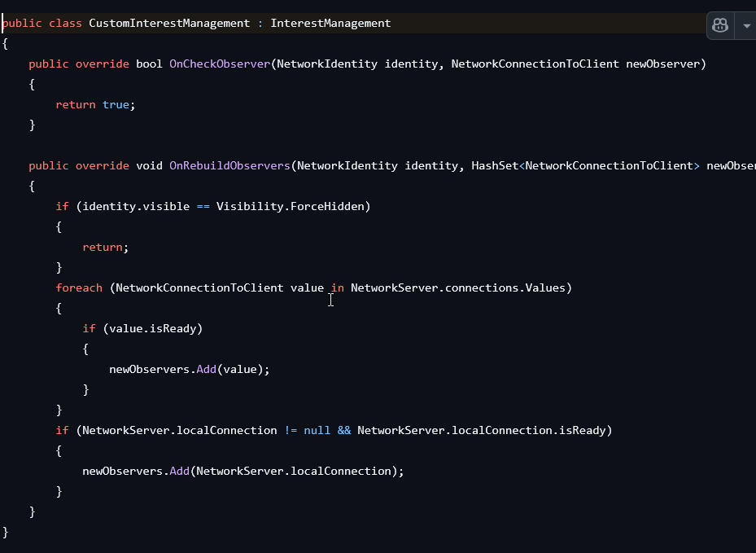Click the 'in' keyword of the foreach
756x553 pixels.
click(338, 287)
